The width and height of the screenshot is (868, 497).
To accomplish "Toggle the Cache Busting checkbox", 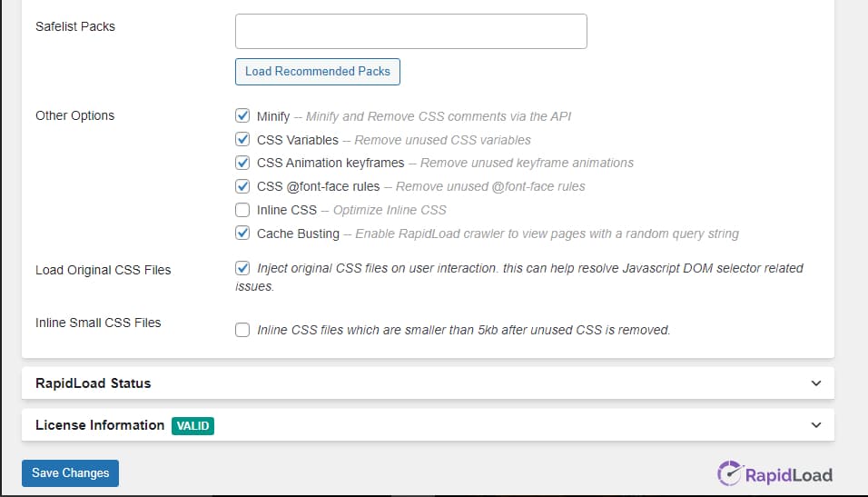I will pos(242,233).
